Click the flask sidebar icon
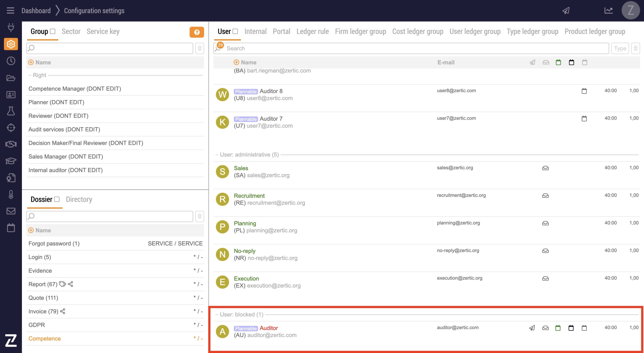 point(11,111)
